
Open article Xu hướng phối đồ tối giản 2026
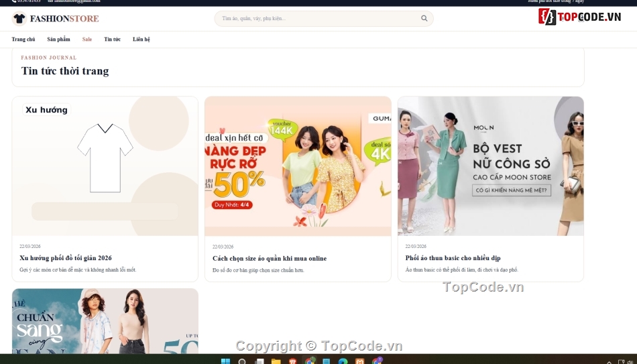coord(66,258)
